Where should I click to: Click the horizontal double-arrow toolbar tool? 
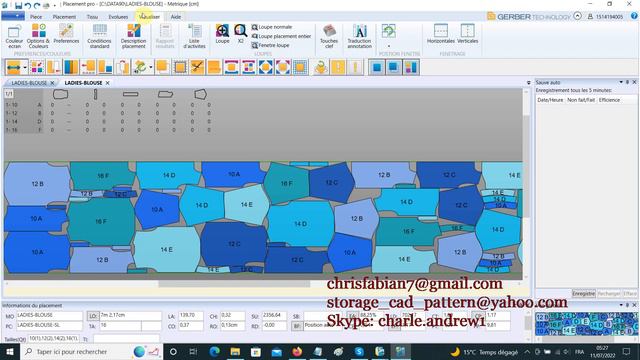coord(13,67)
